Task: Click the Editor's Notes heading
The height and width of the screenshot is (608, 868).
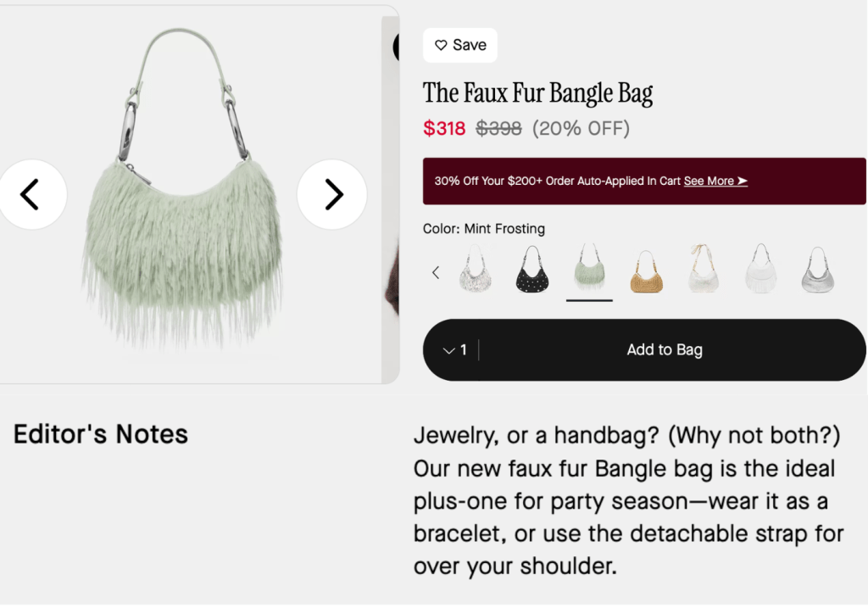Action: [x=101, y=434]
